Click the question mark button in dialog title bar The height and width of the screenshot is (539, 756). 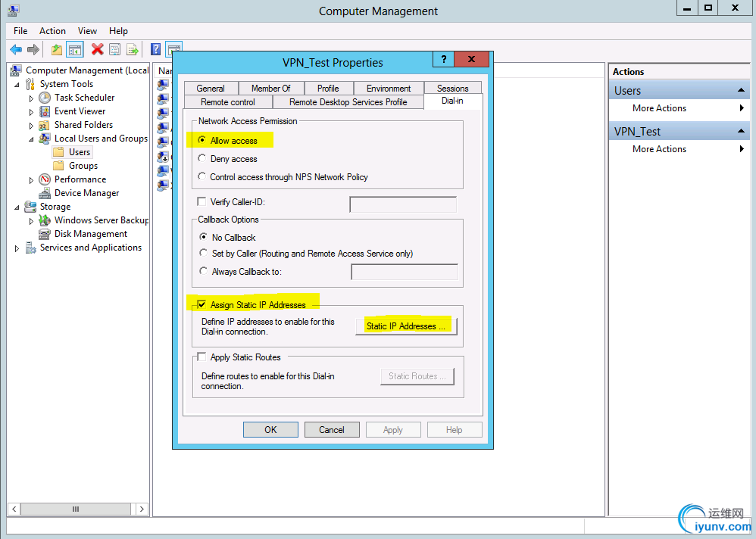(x=444, y=59)
